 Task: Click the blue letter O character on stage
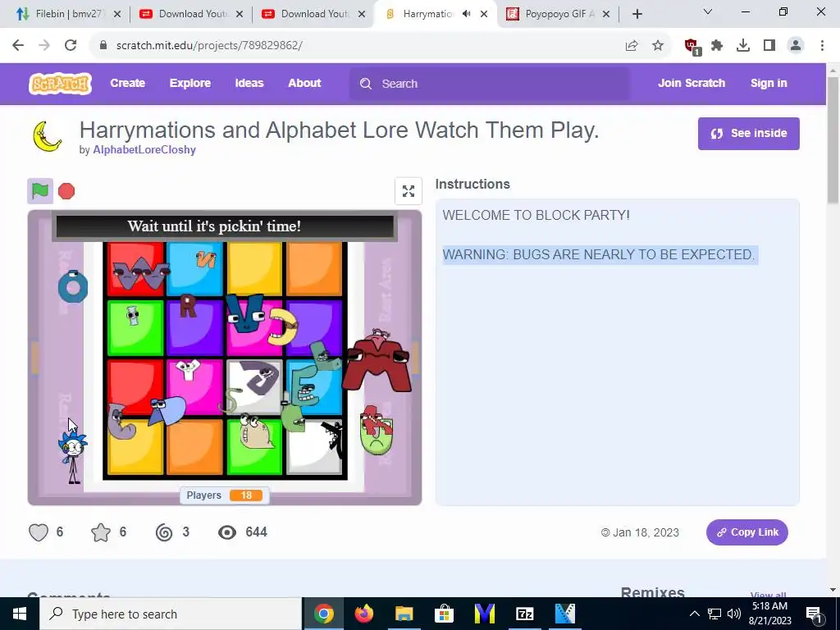(x=73, y=286)
